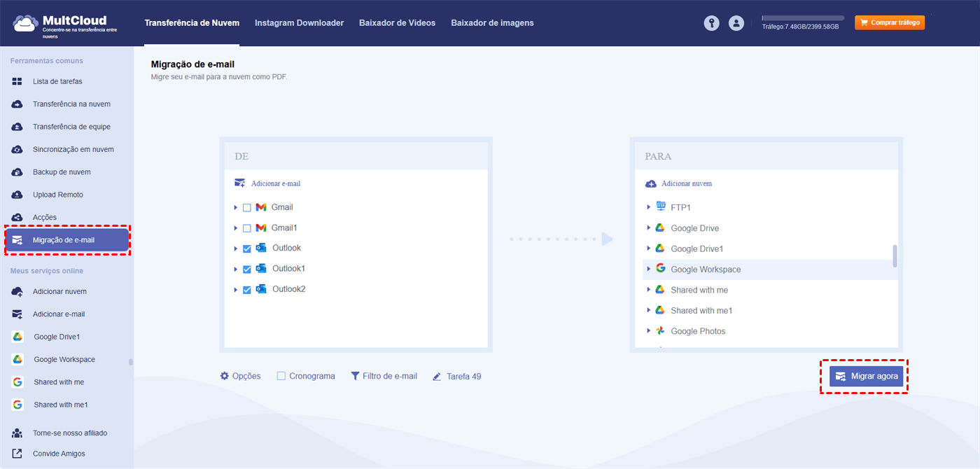The width and height of the screenshot is (980, 469).
Task: Click the Opções gear icon
Action: [x=225, y=376]
